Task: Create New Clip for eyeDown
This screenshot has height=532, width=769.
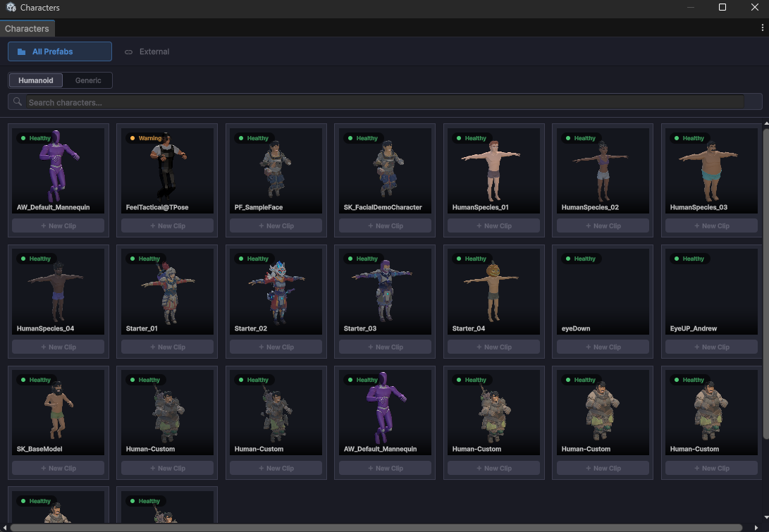Action: pos(603,347)
